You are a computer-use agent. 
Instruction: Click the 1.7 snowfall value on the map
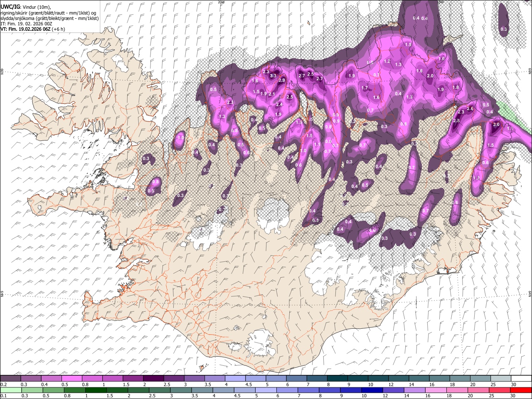point(365,88)
